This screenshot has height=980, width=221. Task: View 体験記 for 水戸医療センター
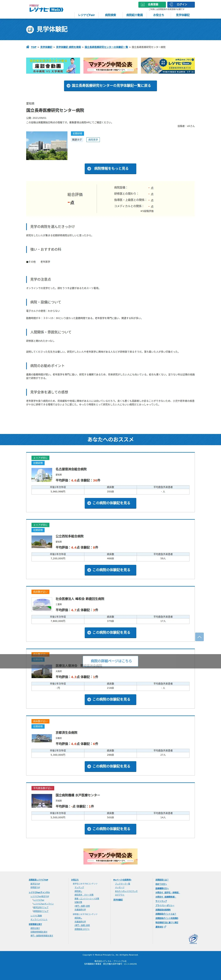(x=110, y=829)
